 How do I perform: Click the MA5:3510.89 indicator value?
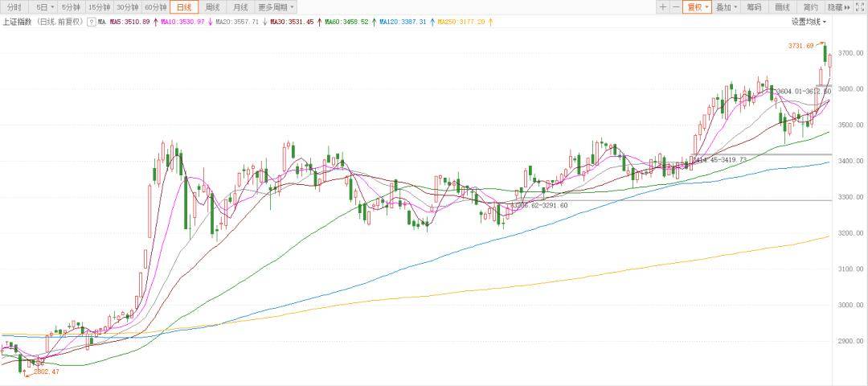(130, 23)
